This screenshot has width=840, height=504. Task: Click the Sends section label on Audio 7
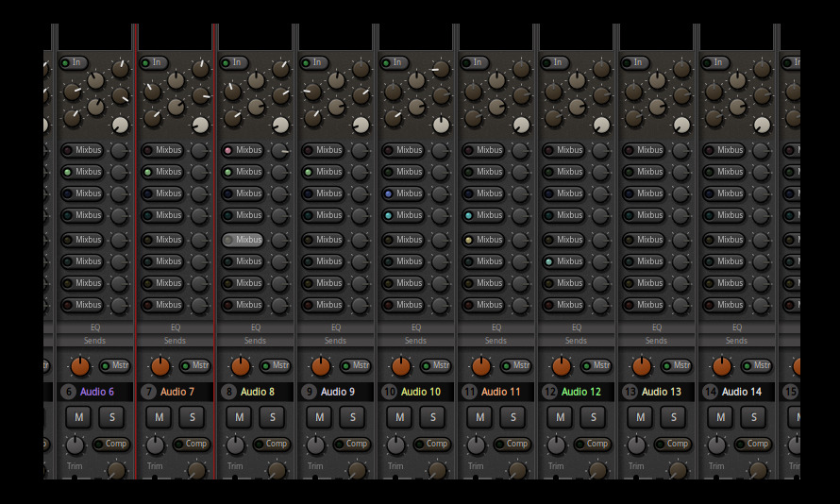coord(176,341)
